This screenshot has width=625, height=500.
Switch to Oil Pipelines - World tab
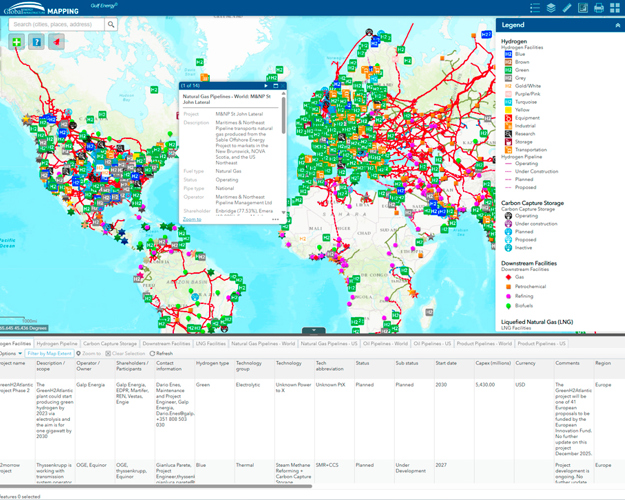tap(386, 343)
